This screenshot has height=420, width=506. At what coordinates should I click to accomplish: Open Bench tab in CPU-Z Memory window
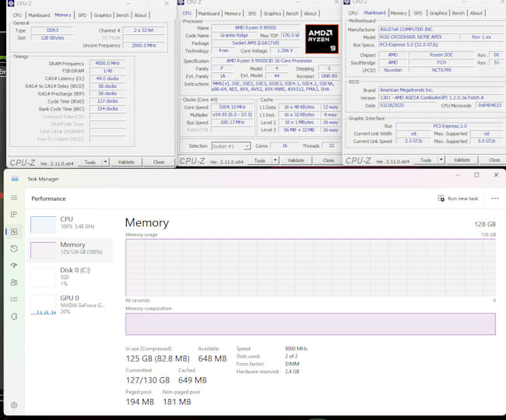pos(122,15)
